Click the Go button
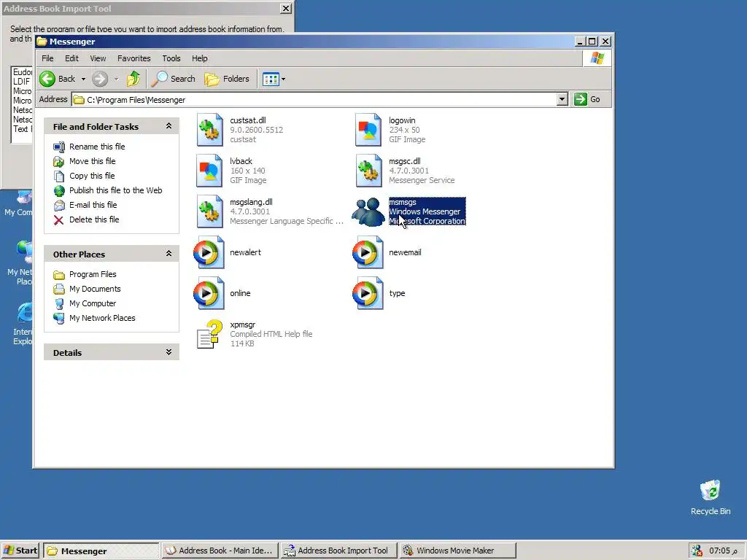The height and width of the screenshot is (560, 747). pyautogui.click(x=587, y=99)
